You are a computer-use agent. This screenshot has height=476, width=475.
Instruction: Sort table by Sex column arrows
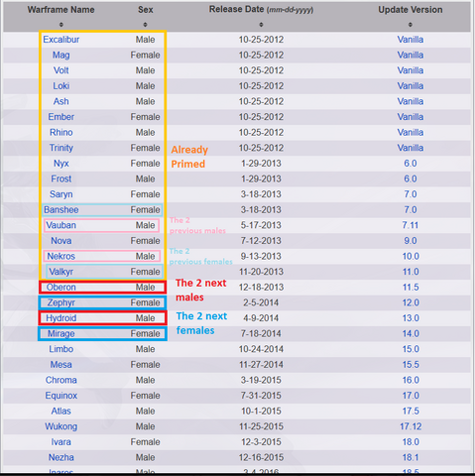click(145, 25)
